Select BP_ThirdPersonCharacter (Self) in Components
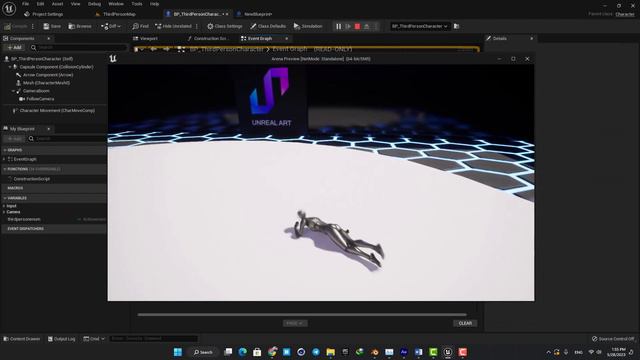 (42, 59)
